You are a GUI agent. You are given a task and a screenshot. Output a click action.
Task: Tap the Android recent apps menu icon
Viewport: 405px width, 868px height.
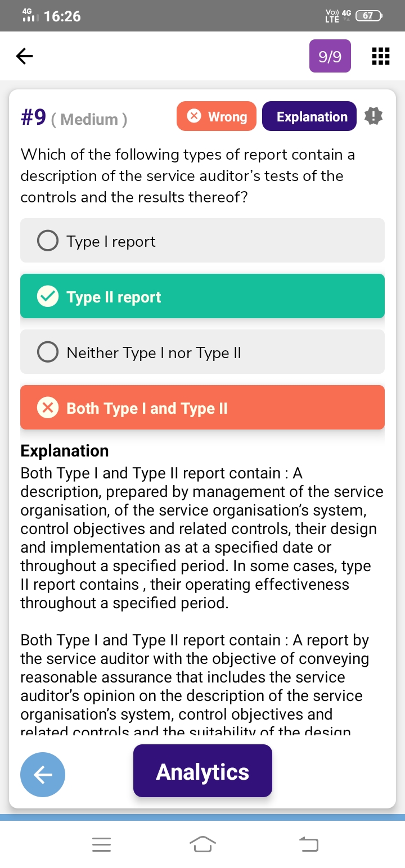pos(102,844)
